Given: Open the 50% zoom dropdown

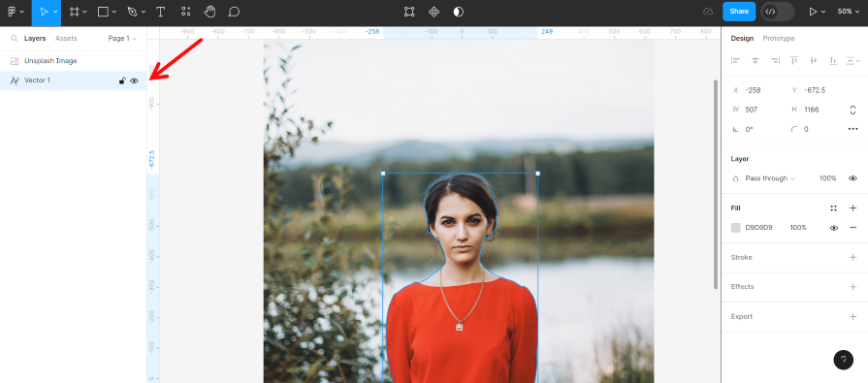Looking at the screenshot, I should point(848,12).
